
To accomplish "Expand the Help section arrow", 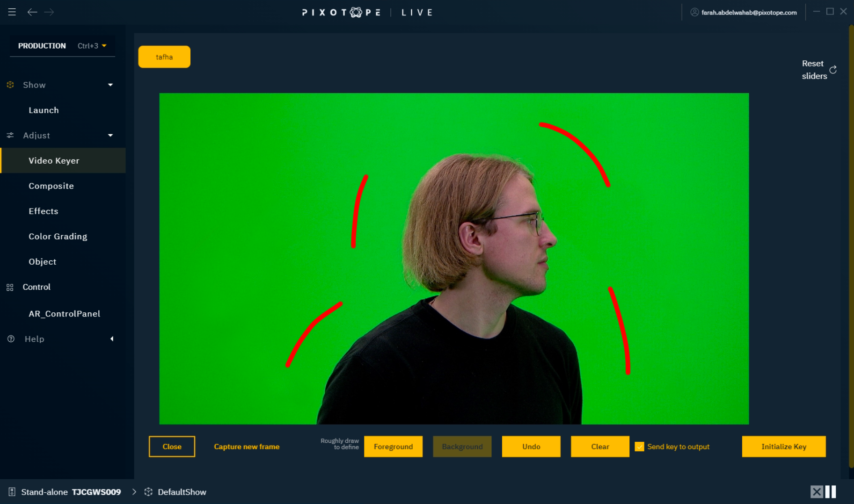I will pos(111,339).
